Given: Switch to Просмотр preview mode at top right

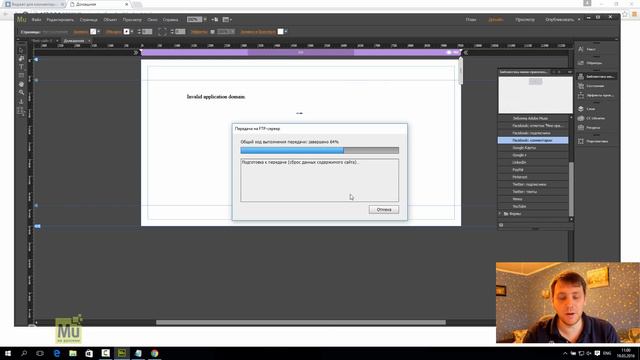Looking at the screenshot, I should 525,19.
